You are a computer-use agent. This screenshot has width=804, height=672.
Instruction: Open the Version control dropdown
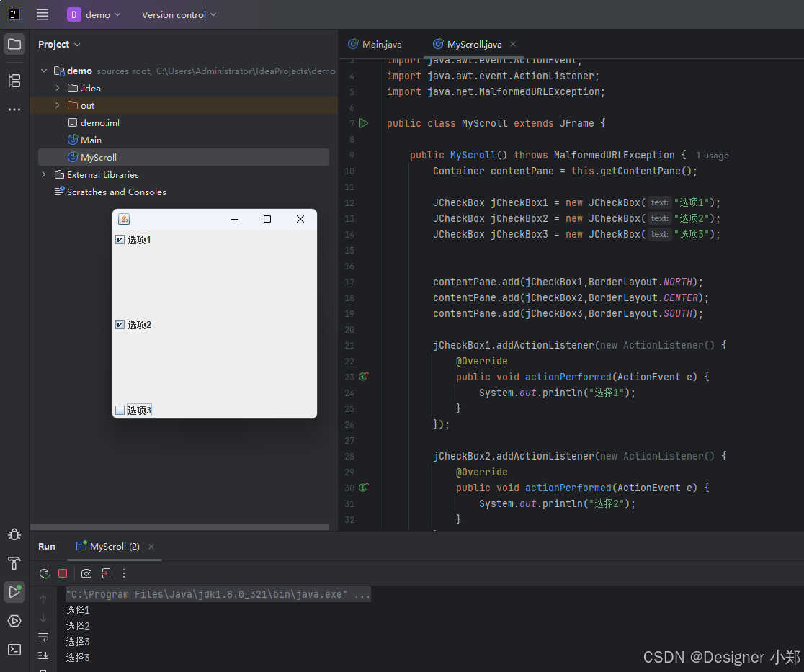(179, 15)
